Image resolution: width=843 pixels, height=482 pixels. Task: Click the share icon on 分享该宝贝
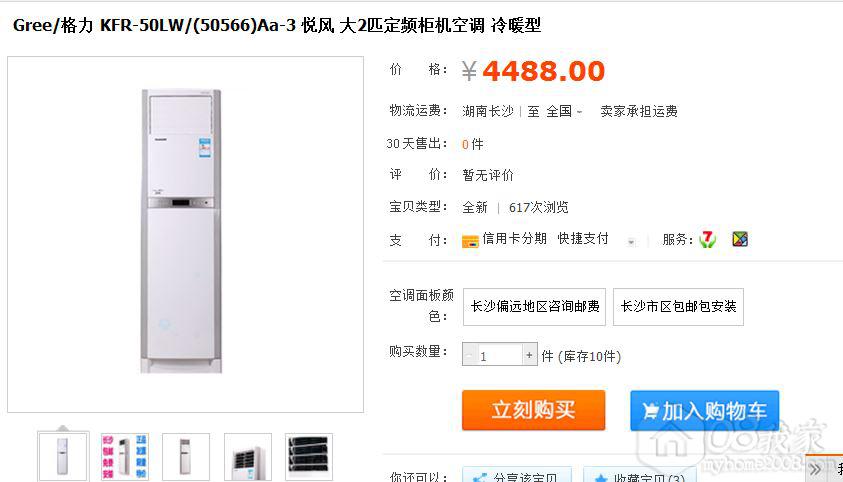[479, 478]
